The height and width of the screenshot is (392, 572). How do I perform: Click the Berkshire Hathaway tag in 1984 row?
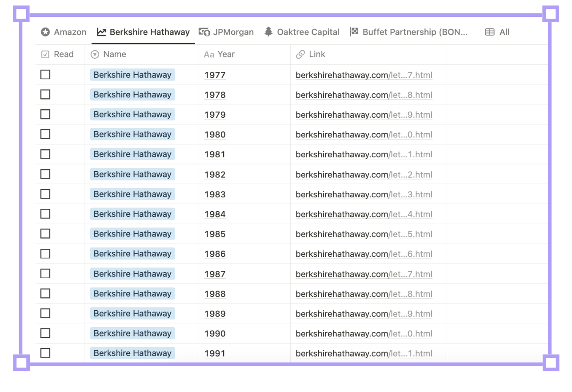click(132, 214)
